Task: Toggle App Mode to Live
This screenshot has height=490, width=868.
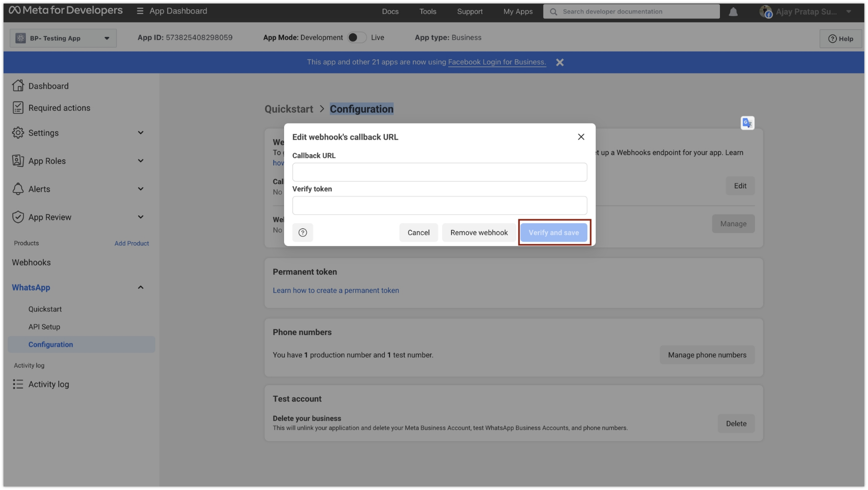Action: click(357, 37)
